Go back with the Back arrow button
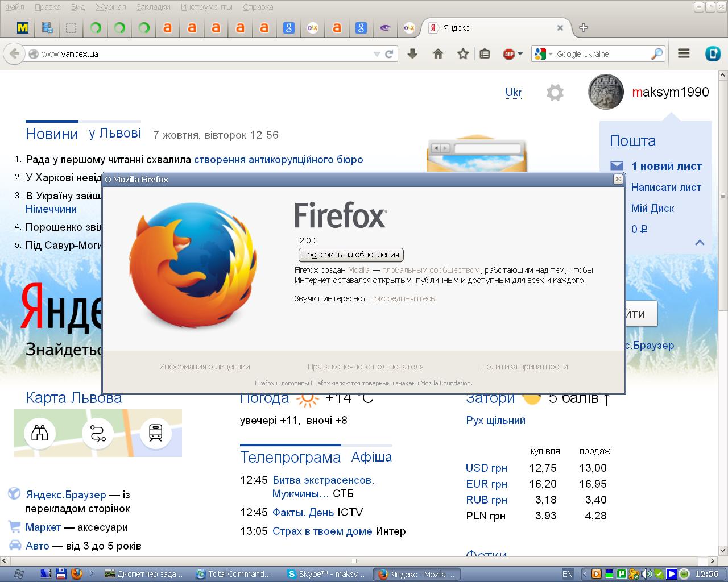This screenshot has width=728, height=582. (14, 54)
